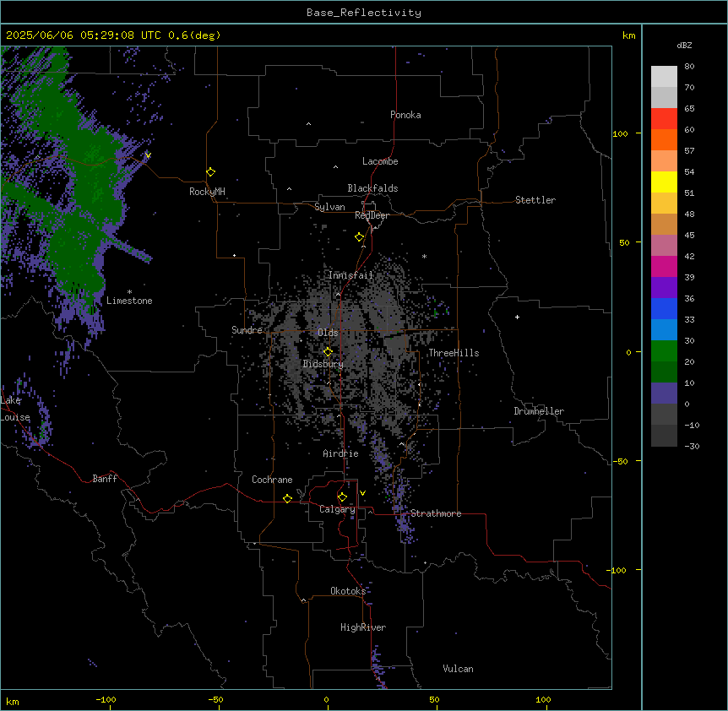
Task: Select the yellow diamond marker below Cochrane
Action: pyautogui.click(x=287, y=498)
